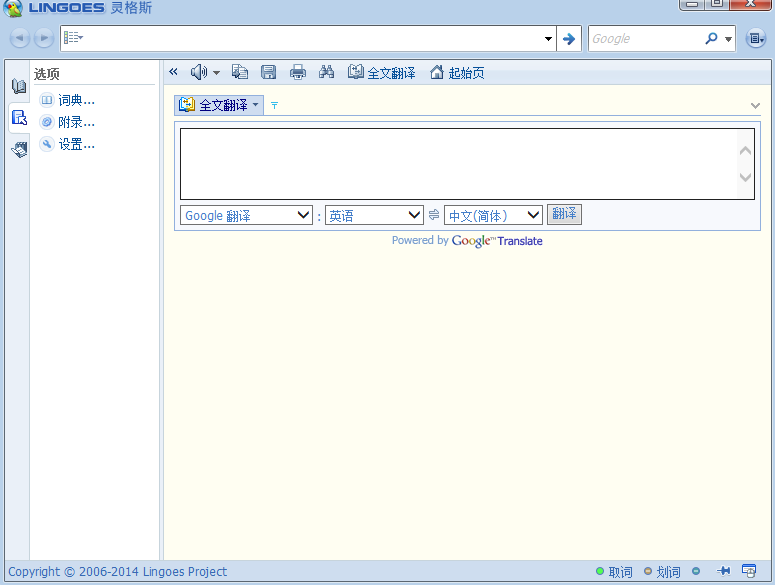
Task: Click the binoculars find icon
Action: pyautogui.click(x=326, y=72)
